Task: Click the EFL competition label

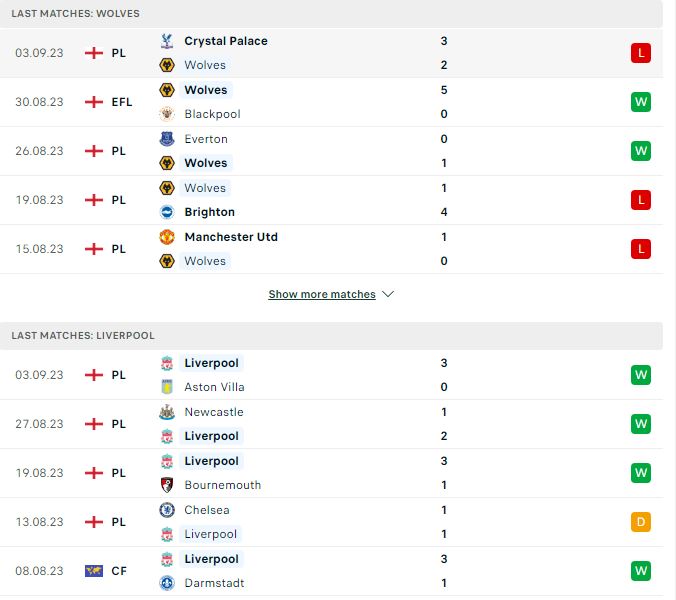Action: [x=122, y=102]
